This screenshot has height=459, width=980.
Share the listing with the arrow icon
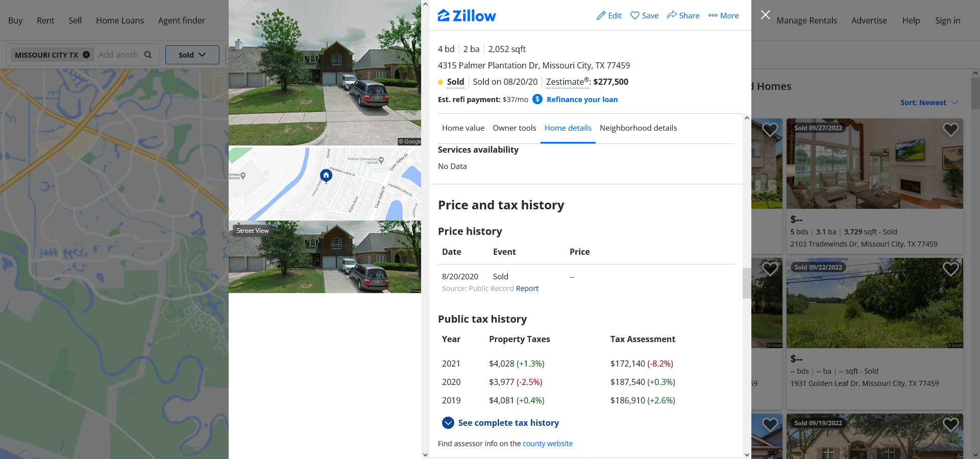point(672,15)
